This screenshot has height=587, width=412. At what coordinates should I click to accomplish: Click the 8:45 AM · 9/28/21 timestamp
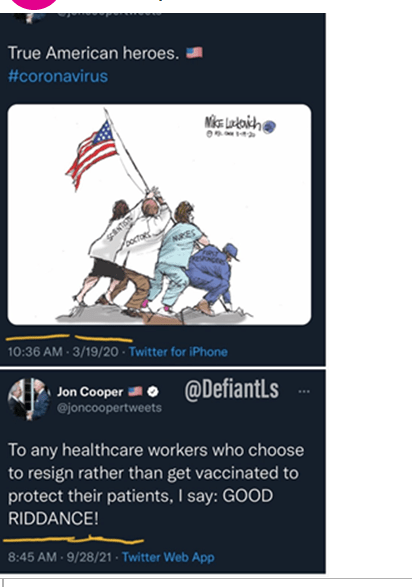click(x=60, y=557)
